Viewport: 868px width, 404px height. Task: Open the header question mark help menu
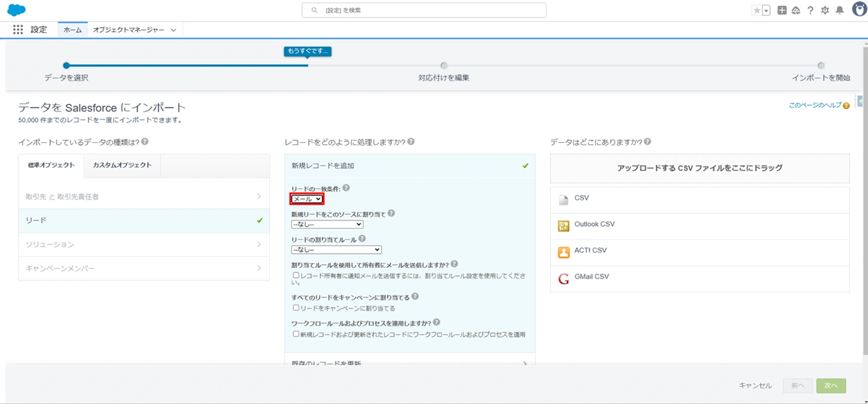pyautogui.click(x=810, y=10)
